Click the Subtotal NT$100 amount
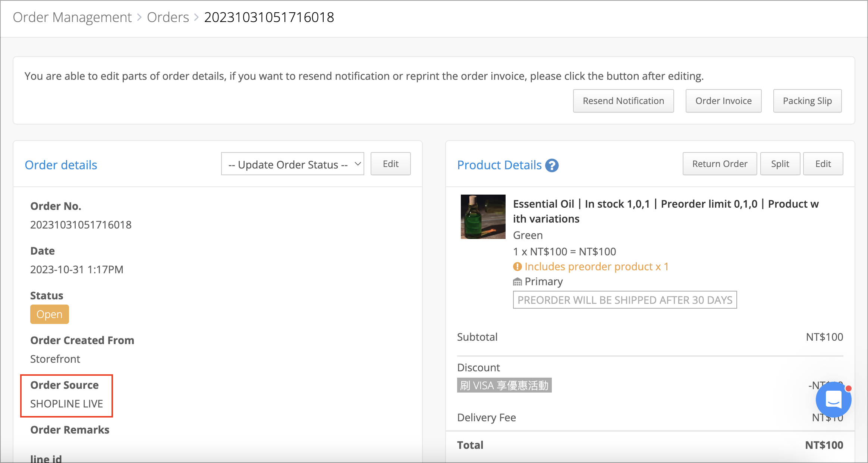Viewport: 868px width, 463px height. [824, 337]
